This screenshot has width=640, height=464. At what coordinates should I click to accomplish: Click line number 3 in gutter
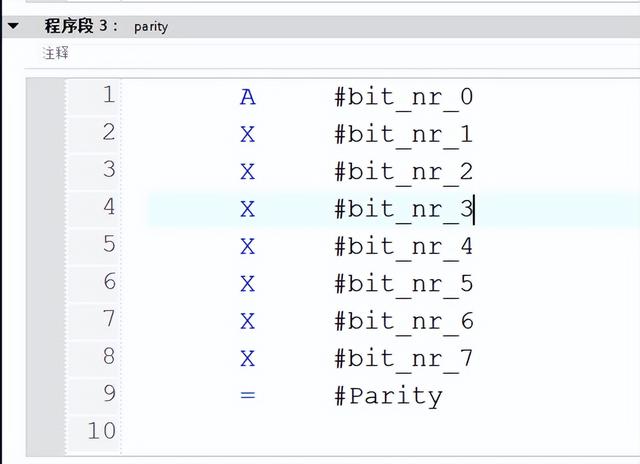(x=109, y=169)
